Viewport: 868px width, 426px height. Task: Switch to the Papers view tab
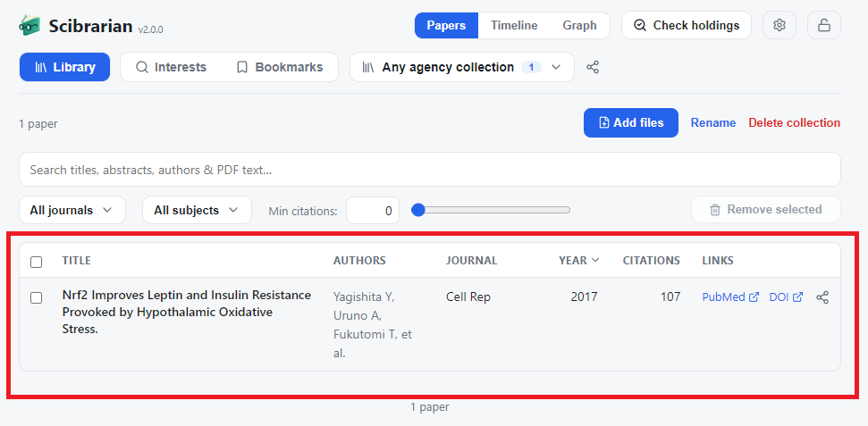pos(446,25)
